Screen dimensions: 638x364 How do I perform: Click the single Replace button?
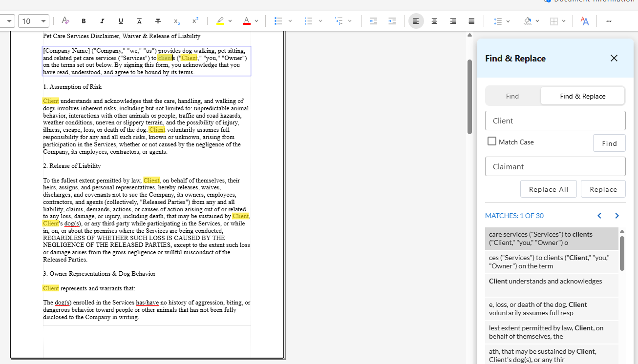603,189
